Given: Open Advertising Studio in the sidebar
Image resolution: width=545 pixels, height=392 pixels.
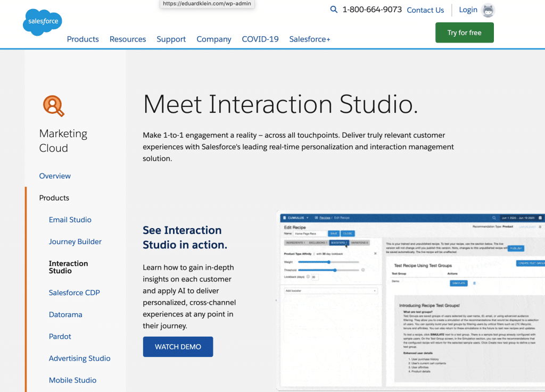Looking at the screenshot, I should coord(80,358).
